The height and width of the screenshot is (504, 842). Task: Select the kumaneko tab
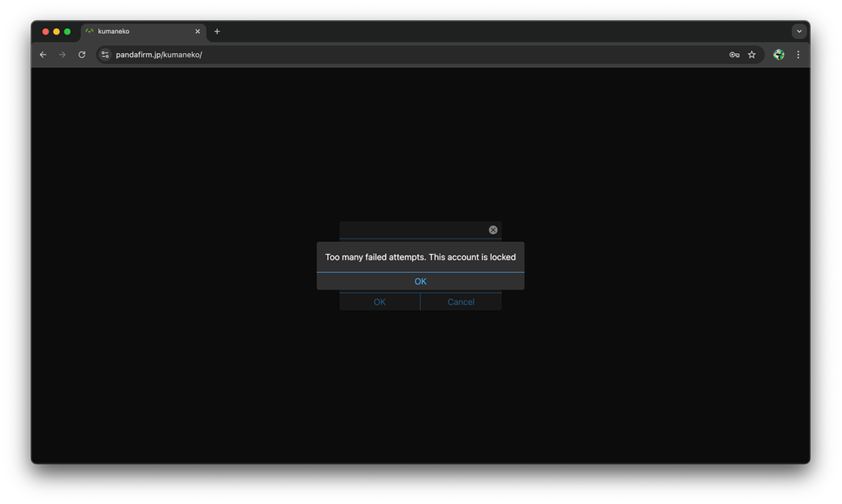(x=143, y=32)
